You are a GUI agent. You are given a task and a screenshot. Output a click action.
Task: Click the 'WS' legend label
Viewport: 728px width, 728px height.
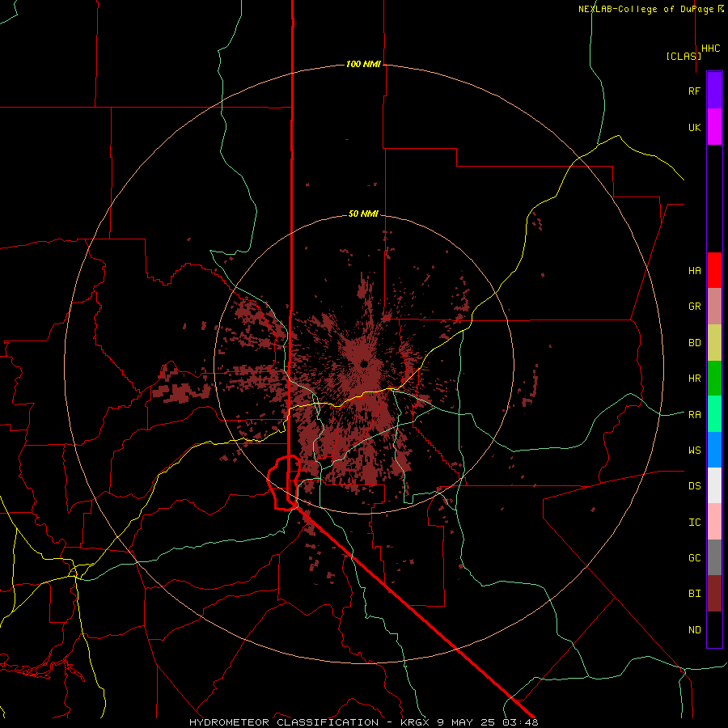click(695, 451)
